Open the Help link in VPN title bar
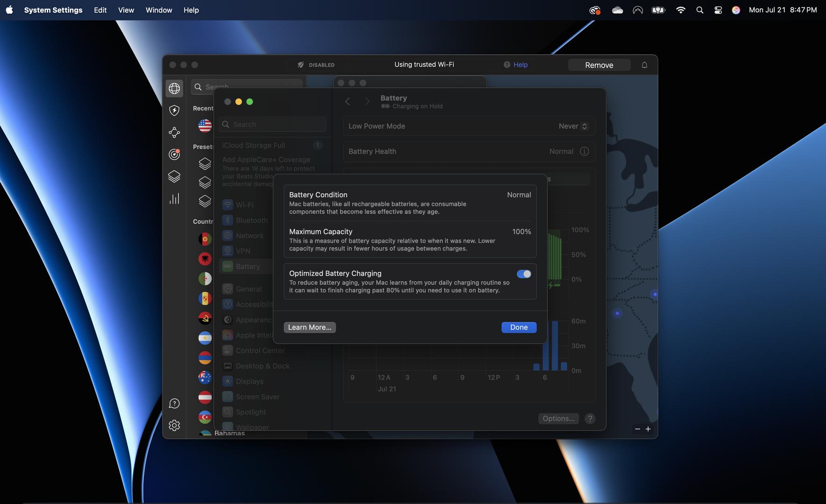Image resolution: width=826 pixels, height=504 pixels. [515, 65]
